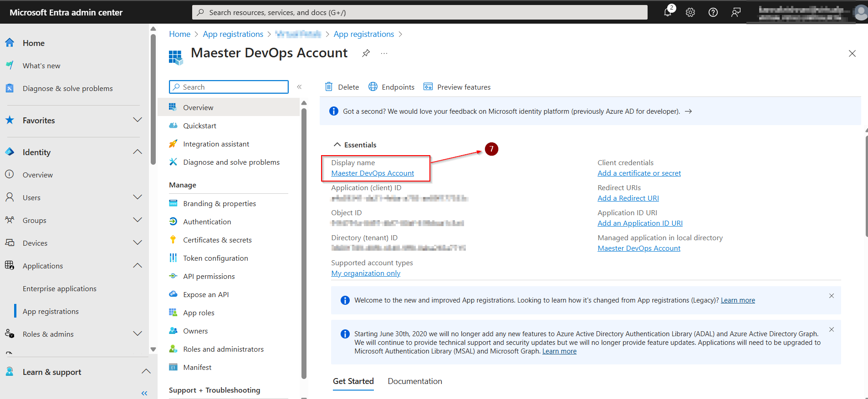Switch to the Get Started tab
The height and width of the screenshot is (399, 868).
353,381
